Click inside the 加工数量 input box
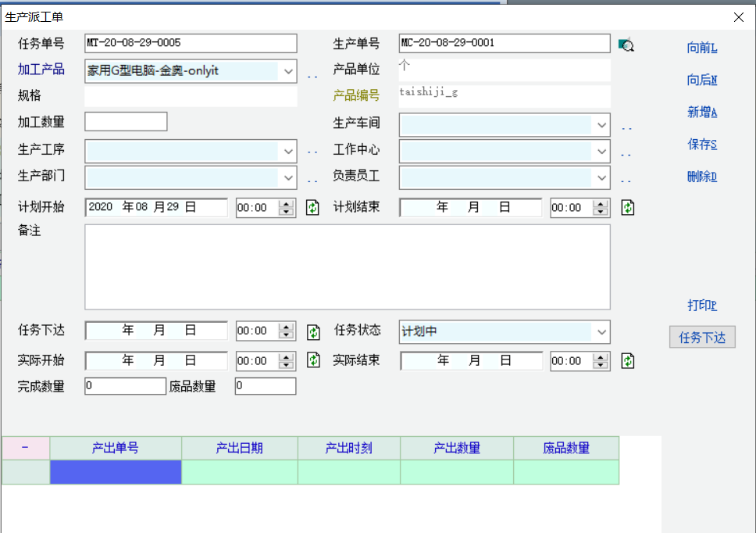756x533 pixels. coord(126,122)
